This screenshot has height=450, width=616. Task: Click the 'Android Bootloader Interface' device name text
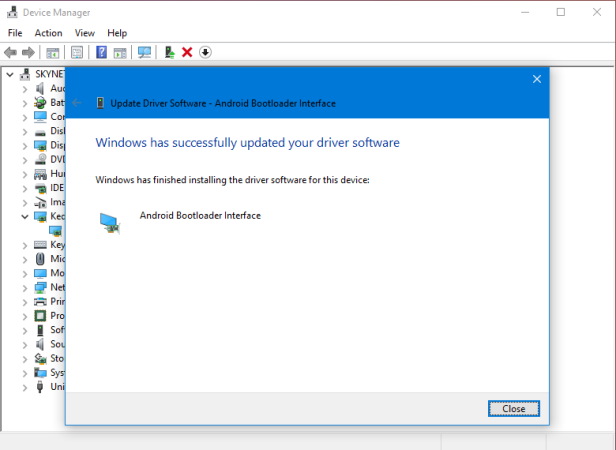click(x=200, y=215)
